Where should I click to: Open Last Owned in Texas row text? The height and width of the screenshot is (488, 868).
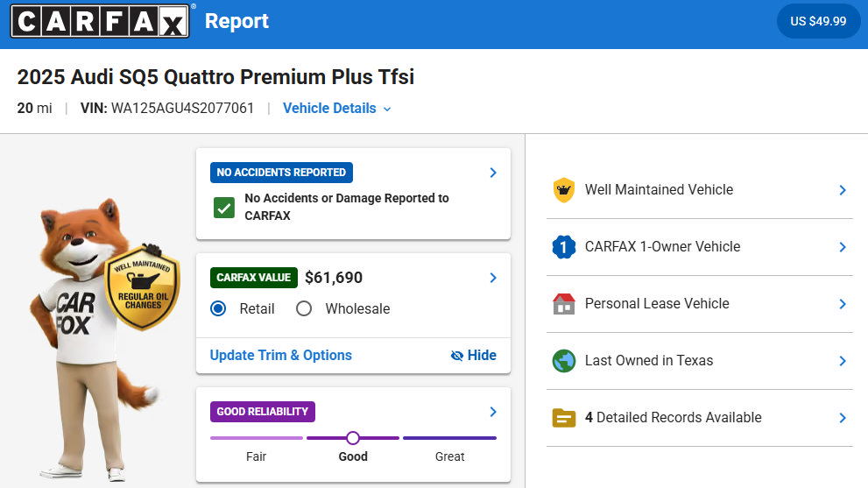[x=649, y=361]
